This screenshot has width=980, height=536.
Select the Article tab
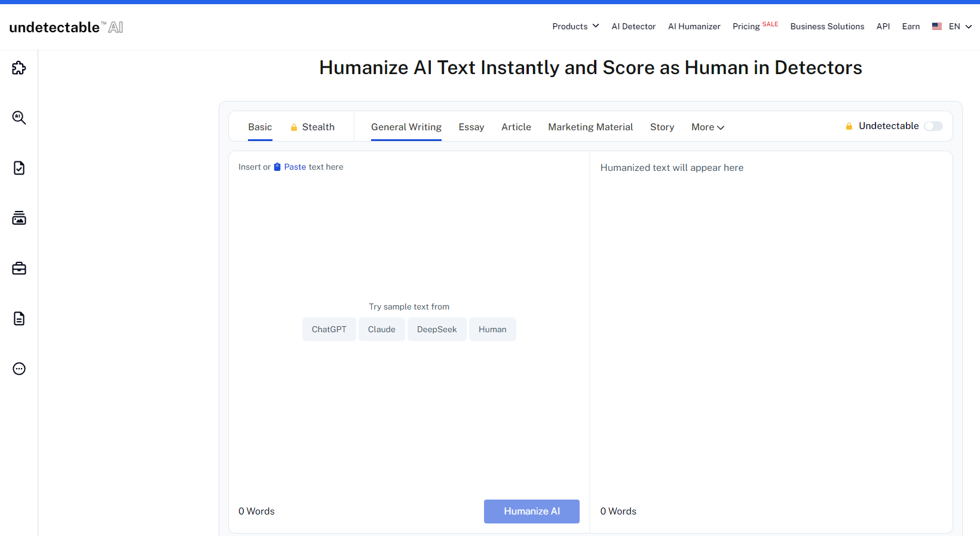(x=516, y=127)
